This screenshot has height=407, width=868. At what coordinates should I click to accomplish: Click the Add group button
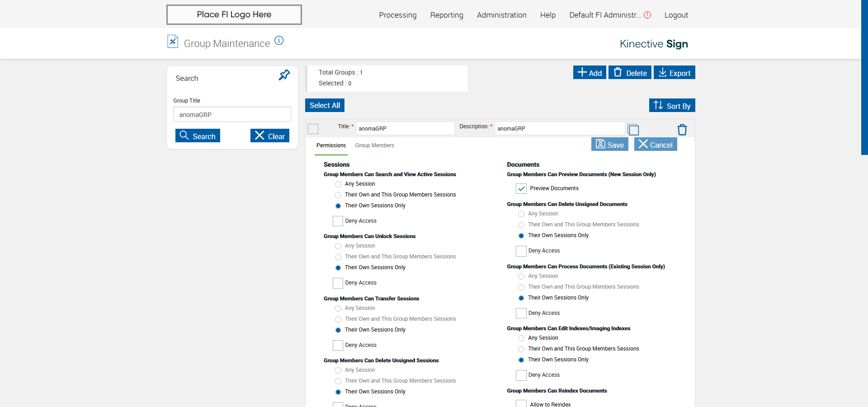pos(590,73)
